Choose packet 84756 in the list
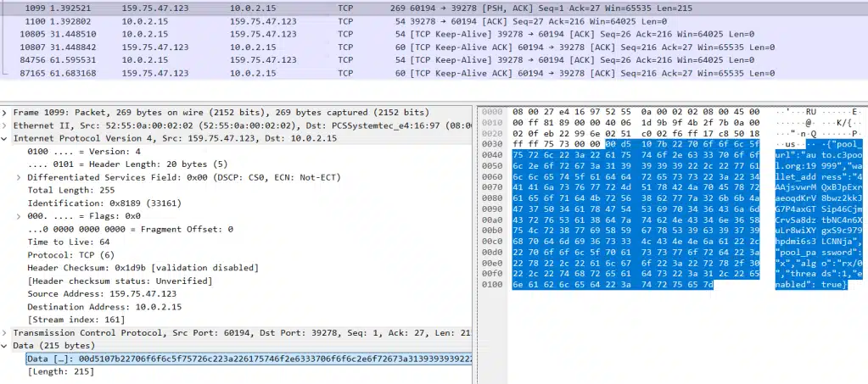 tap(255, 60)
